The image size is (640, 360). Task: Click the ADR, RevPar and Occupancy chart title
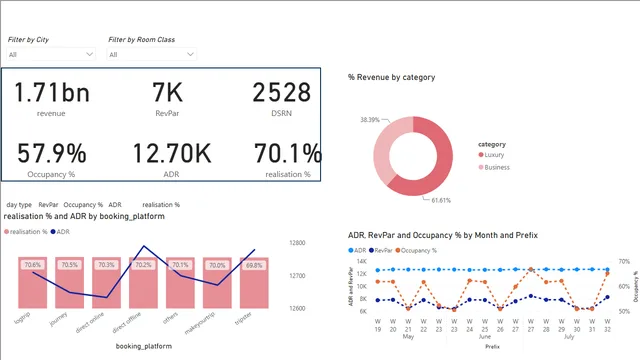click(443, 235)
